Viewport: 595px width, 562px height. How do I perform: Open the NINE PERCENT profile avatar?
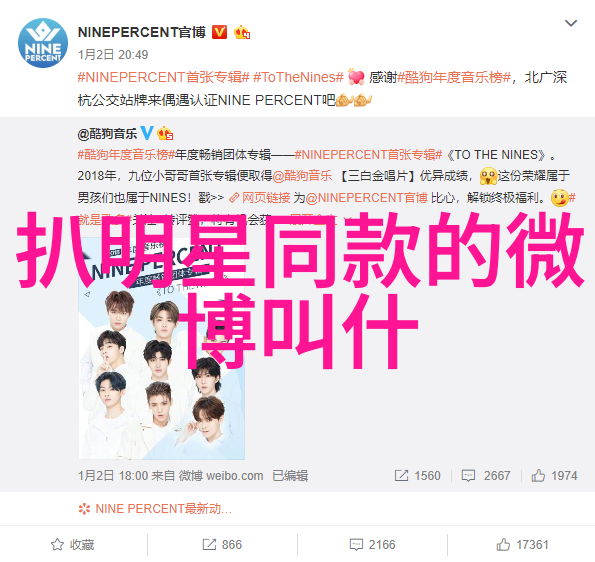click(x=43, y=43)
